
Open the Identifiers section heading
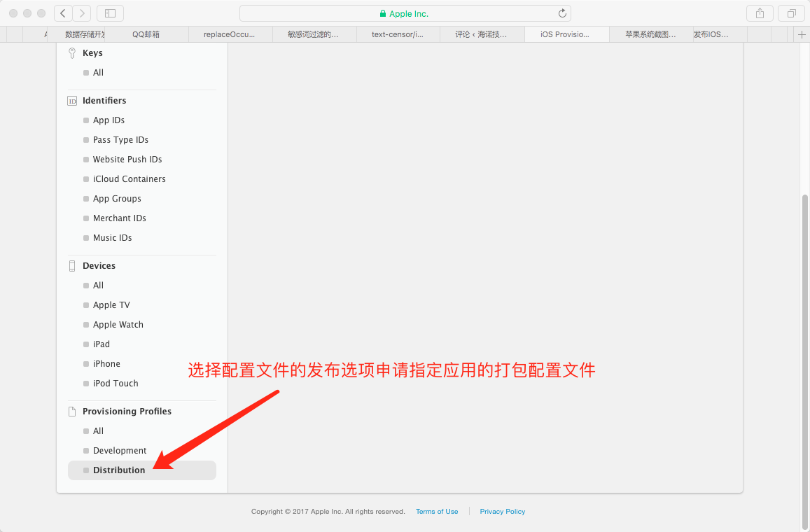pos(104,100)
